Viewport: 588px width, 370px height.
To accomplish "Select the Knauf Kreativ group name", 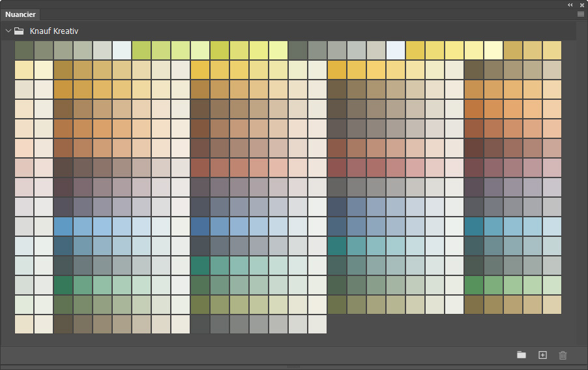I will (54, 31).
